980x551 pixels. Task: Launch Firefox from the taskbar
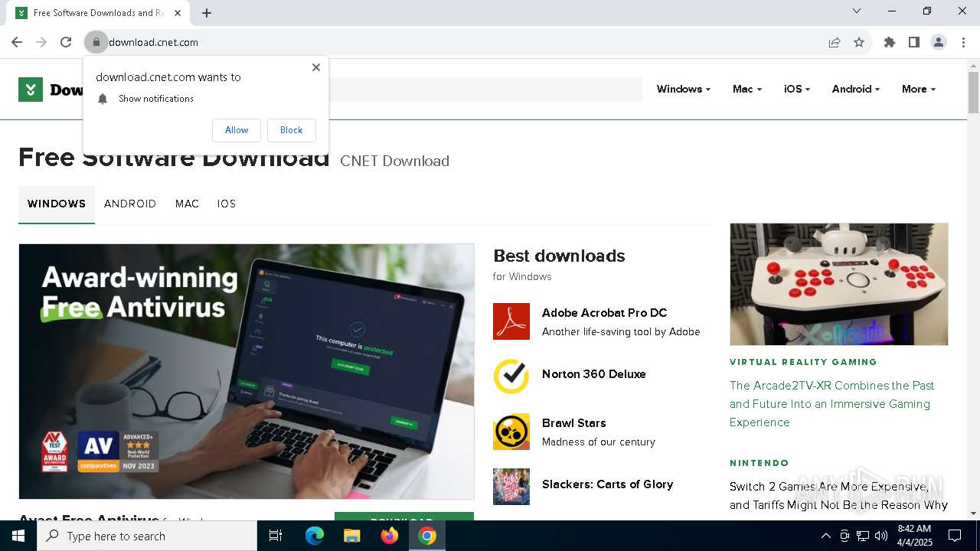coord(390,536)
